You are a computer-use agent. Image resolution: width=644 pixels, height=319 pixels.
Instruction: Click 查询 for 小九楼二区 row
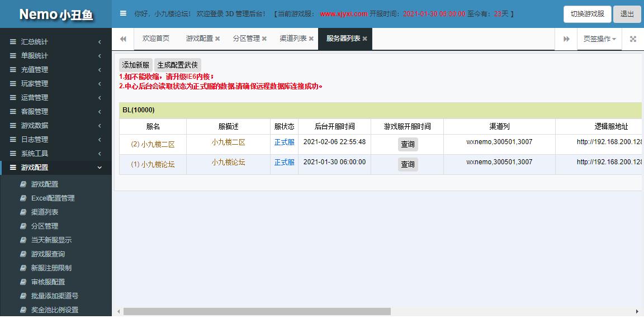click(408, 144)
